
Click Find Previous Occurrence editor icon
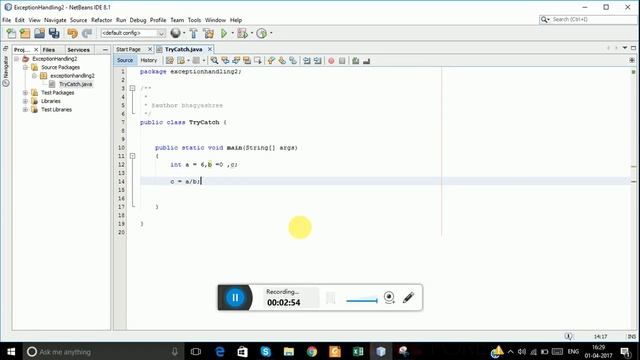pyautogui.click(x=225, y=61)
